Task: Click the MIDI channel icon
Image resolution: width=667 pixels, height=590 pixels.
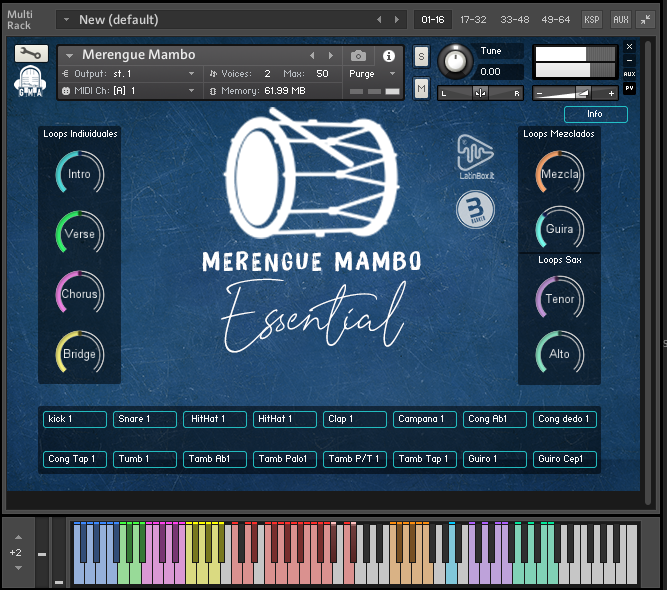Action: (x=66, y=91)
